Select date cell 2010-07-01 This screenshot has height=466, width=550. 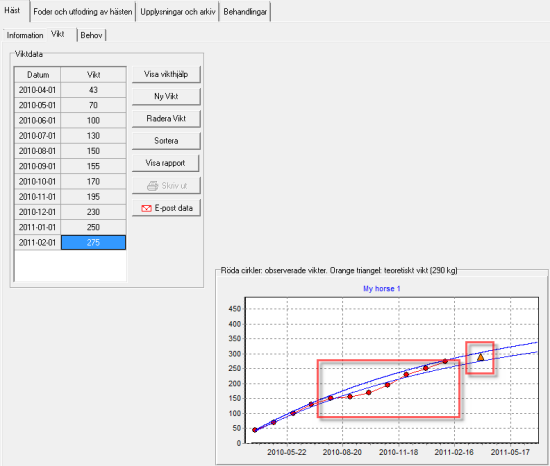tap(38, 136)
